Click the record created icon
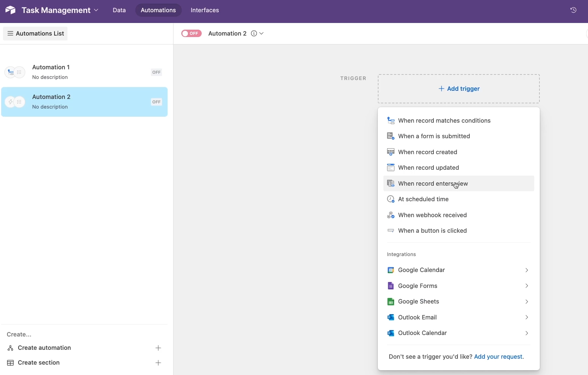Image resolution: width=588 pixels, height=375 pixels. click(x=390, y=152)
